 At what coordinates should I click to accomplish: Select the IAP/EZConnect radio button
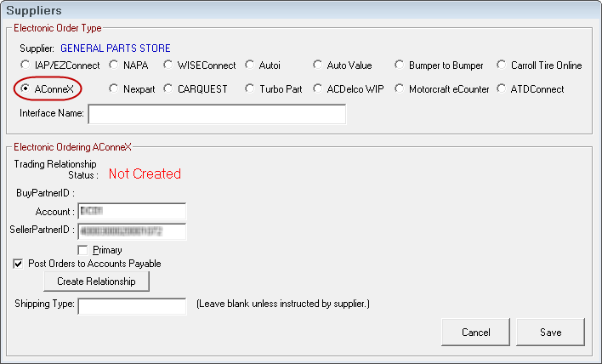pyautogui.click(x=25, y=65)
